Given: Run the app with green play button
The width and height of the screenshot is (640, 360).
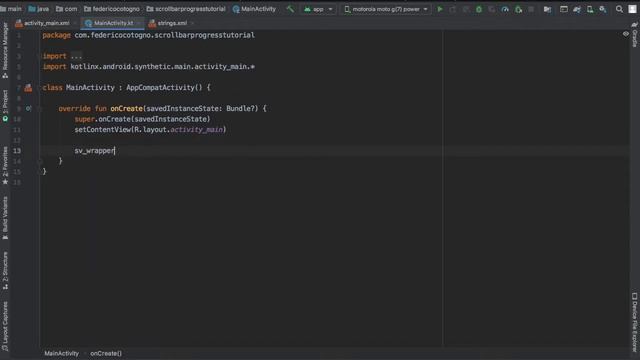Looking at the screenshot, I should pyautogui.click(x=440, y=9).
